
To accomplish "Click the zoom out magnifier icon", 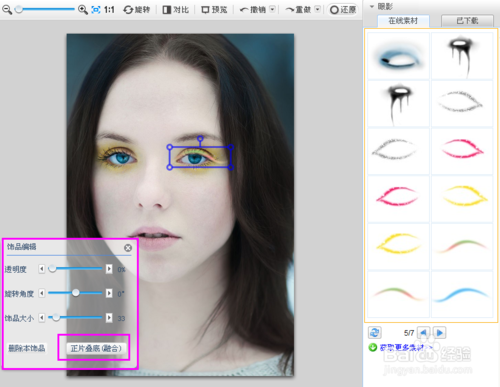I will (x=7, y=10).
